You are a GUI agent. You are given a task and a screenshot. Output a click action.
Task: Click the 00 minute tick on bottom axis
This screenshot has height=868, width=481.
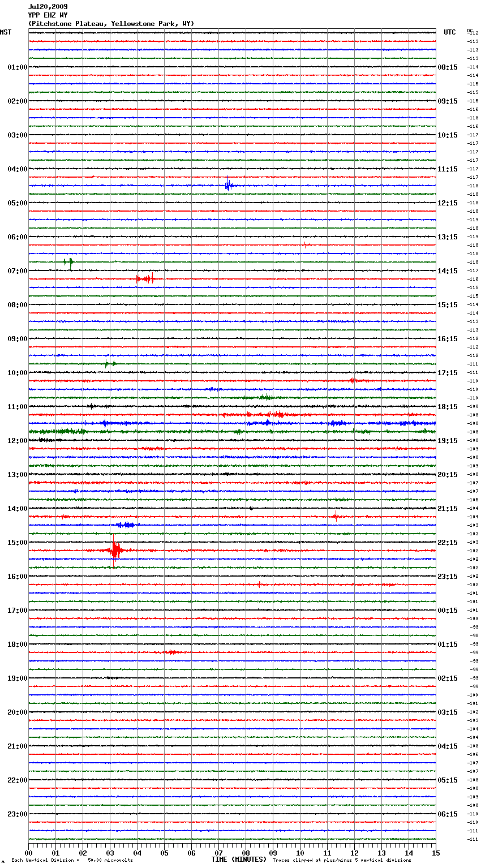[x=29, y=853]
